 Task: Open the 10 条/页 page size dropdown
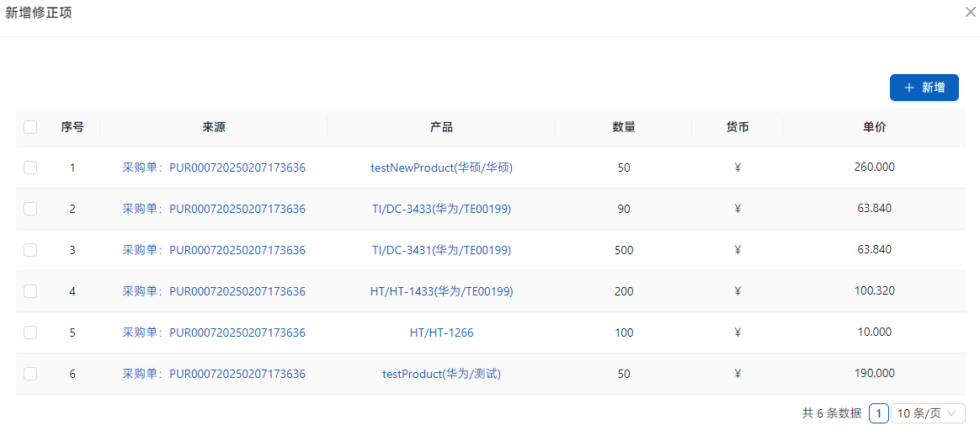(x=928, y=413)
